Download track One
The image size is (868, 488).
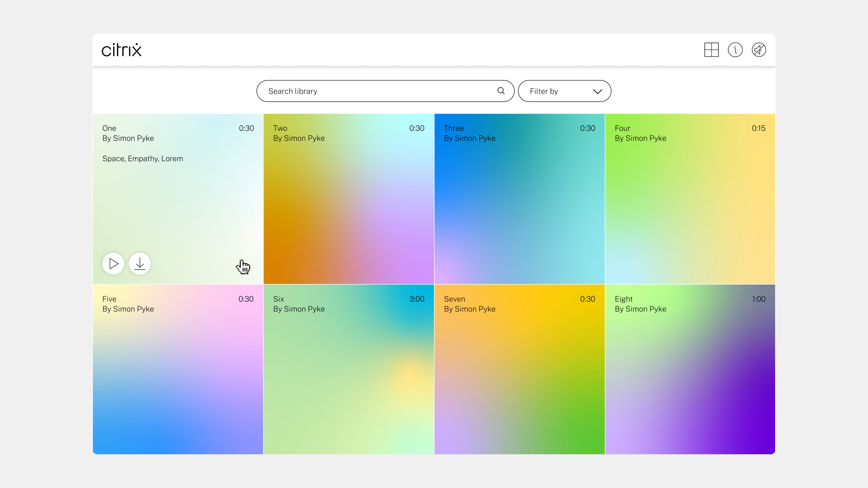(x=140, y=263)
